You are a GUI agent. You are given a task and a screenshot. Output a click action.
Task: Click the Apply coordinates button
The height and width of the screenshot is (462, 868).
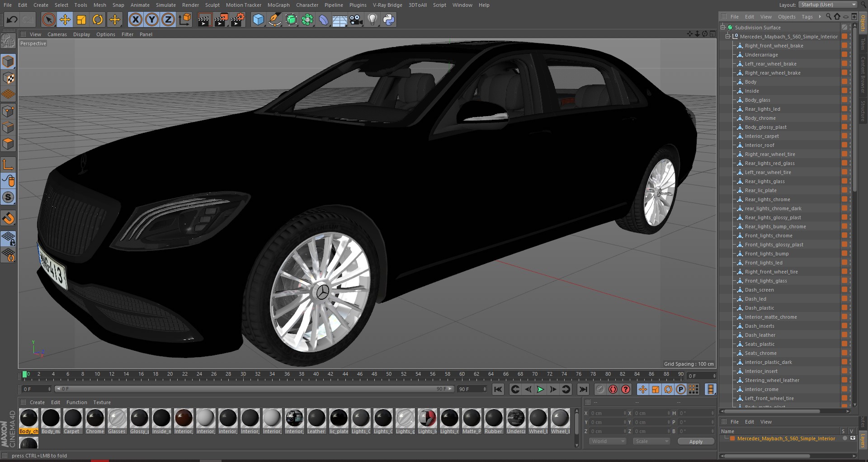pos(696,442)
